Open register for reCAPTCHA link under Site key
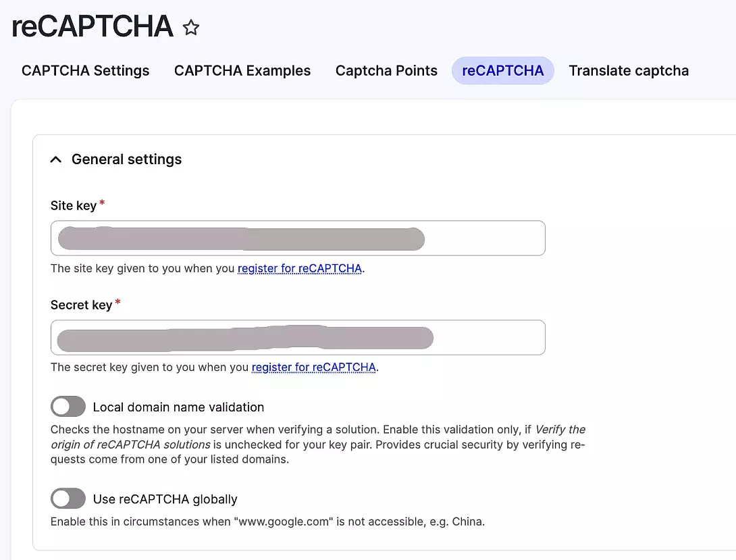Image resolution: width=736 pixels, height=560 pixels. point(300,268)
